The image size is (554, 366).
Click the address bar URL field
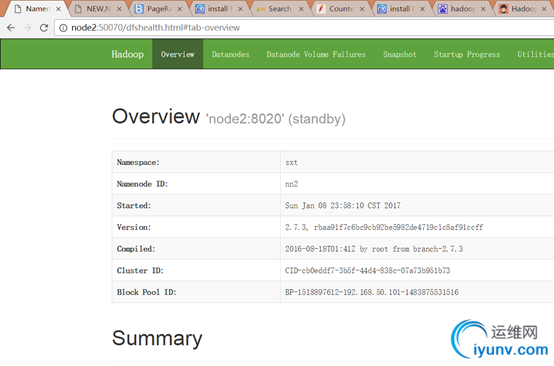(304, 28)
